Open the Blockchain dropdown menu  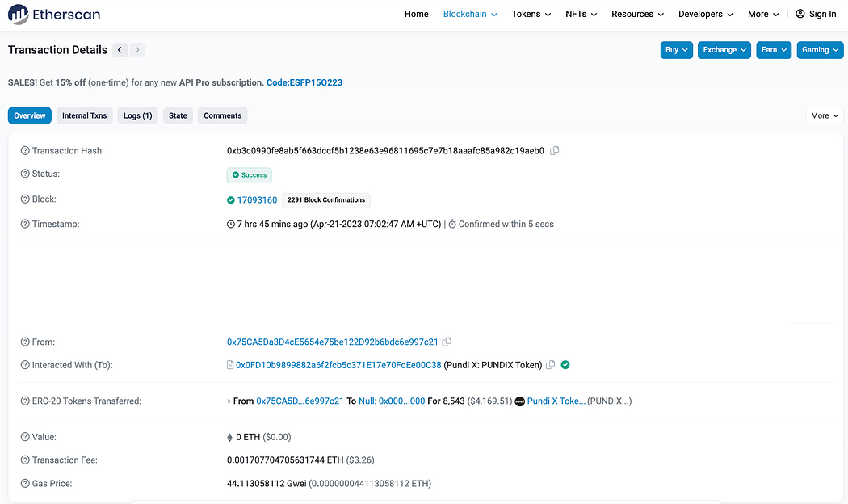(x=470, y=14)
